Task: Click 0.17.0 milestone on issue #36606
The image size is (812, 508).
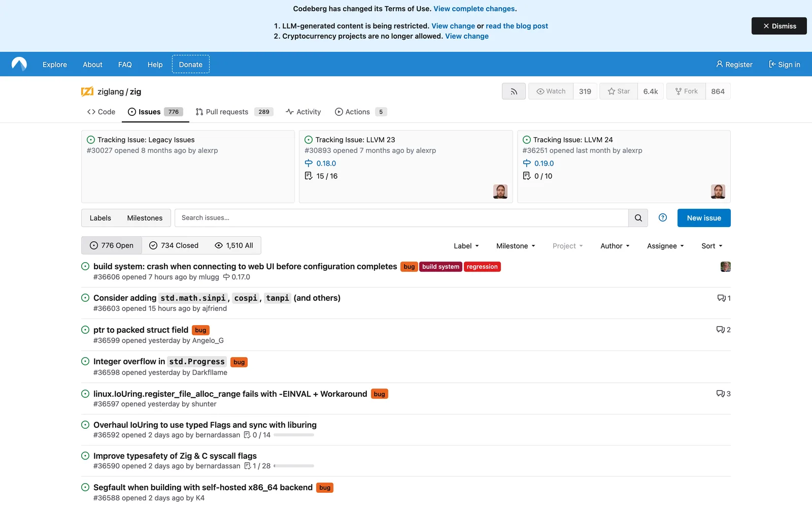Action: (236, 277)
